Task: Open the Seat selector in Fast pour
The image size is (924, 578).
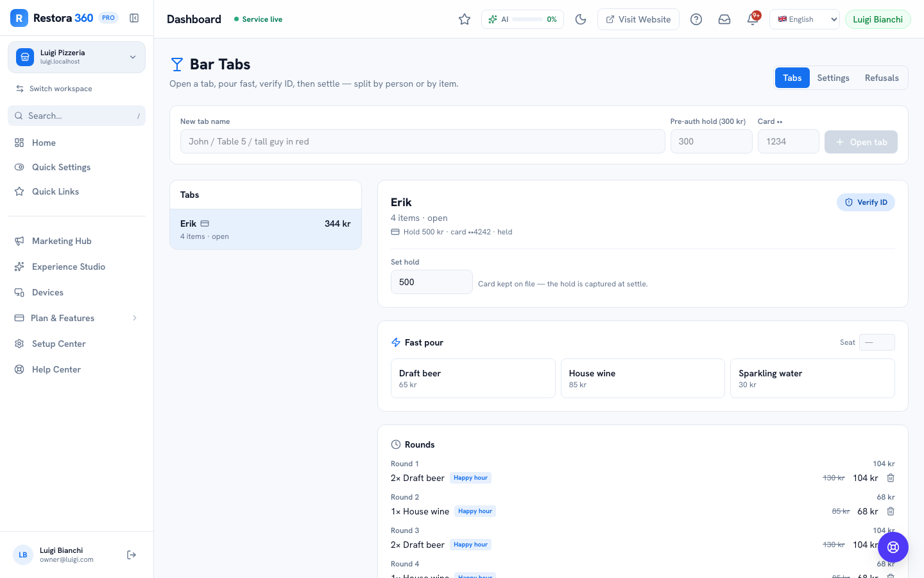Action: click(877, 342)
